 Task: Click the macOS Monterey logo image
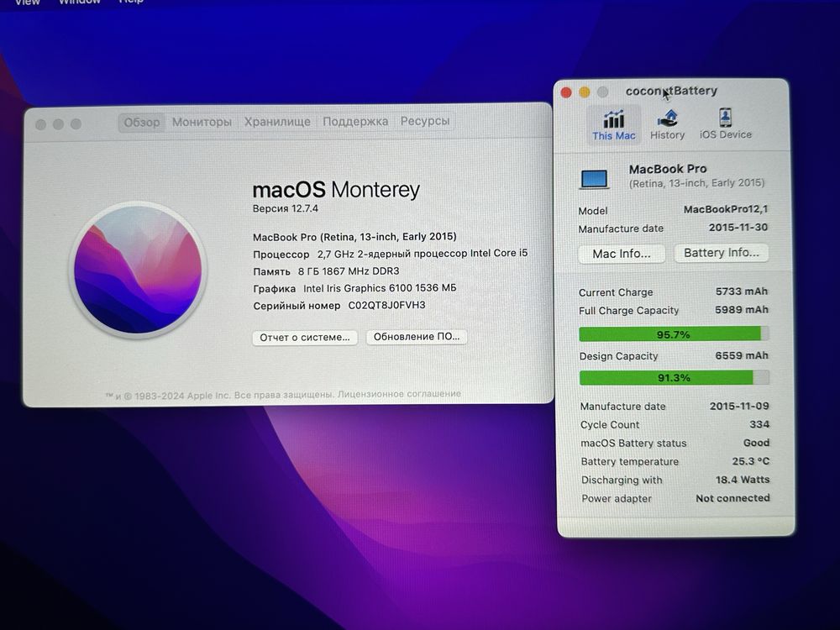(x=138, y=270)
